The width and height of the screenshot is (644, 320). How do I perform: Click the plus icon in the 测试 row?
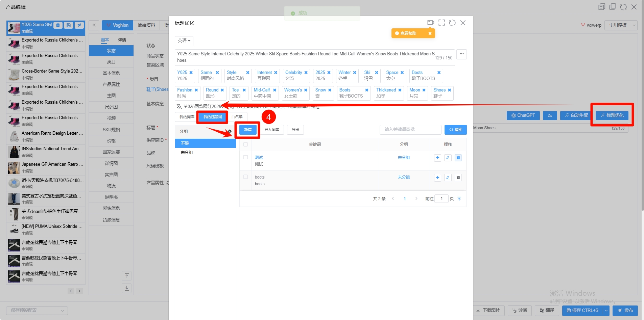coord(437,158)
